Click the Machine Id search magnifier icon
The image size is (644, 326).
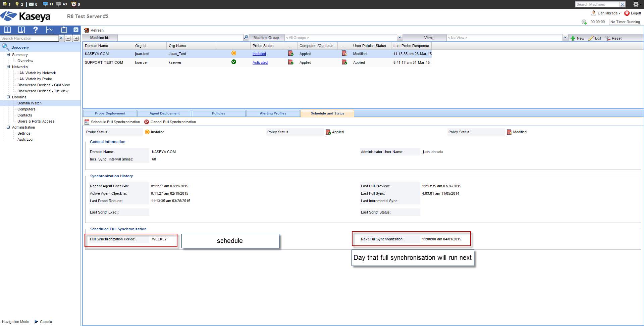coord(246,38)
